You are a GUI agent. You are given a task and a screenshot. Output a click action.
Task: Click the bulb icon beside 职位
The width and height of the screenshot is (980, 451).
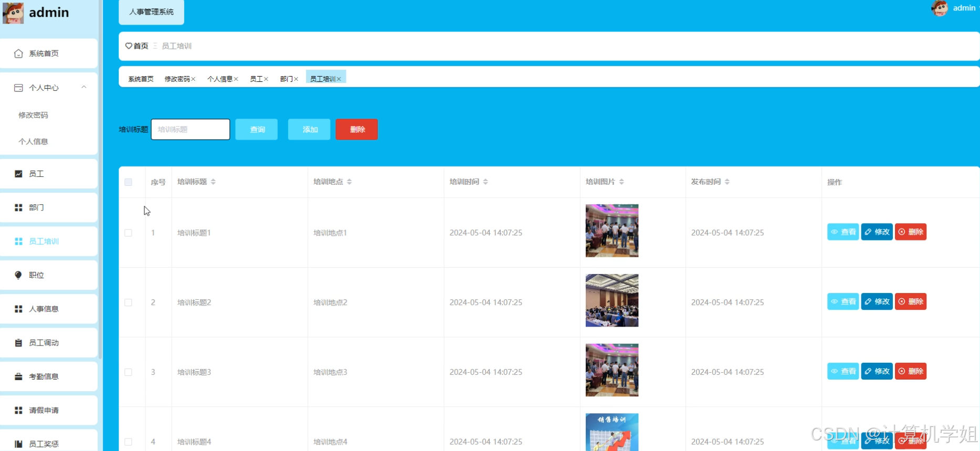tap(18, 275)
